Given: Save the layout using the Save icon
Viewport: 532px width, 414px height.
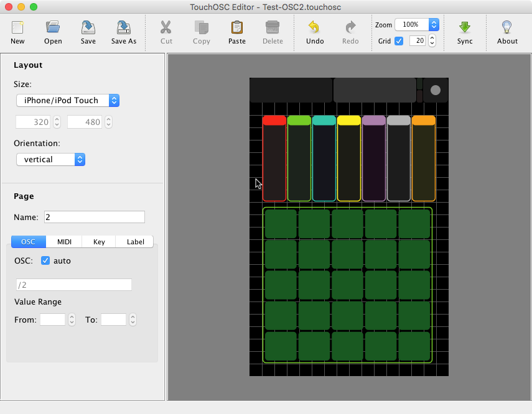Looking at the screenshot, I should tap(88, 28).
